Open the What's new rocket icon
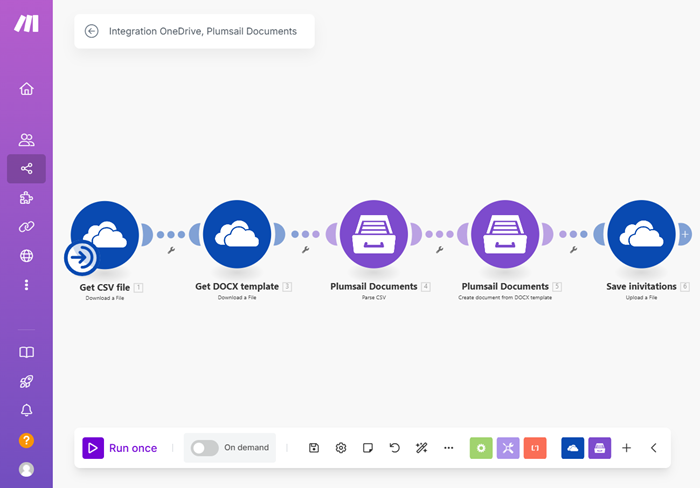The width and height of the screenshot is (700, 488). (x=26, y=381)
